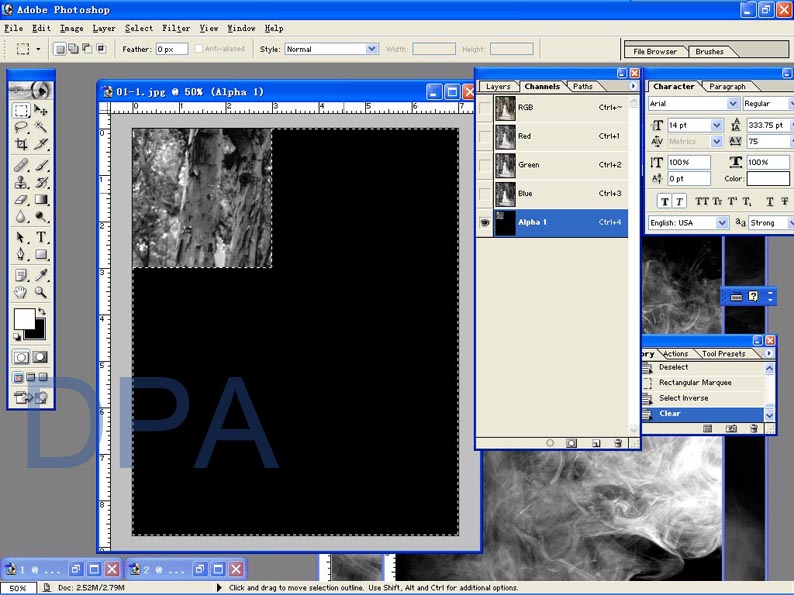Open Channels palette flyout menu arrow
This screenshot has height=595, width=794.
[x=633, y=86]
